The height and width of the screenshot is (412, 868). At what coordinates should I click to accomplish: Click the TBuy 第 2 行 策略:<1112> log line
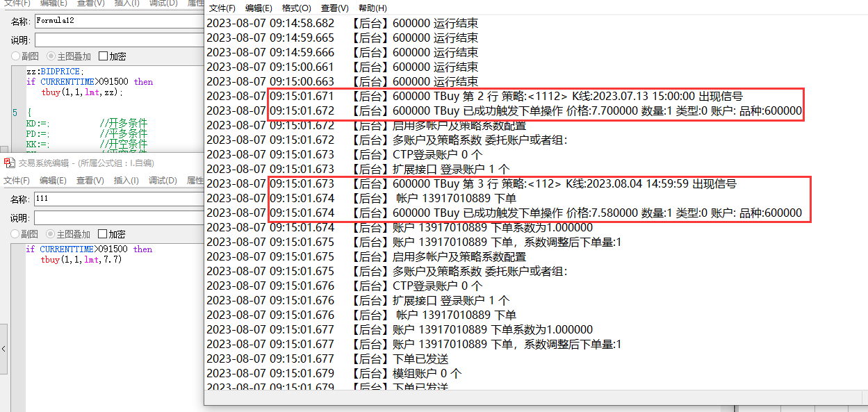click(x=475, y=97)
